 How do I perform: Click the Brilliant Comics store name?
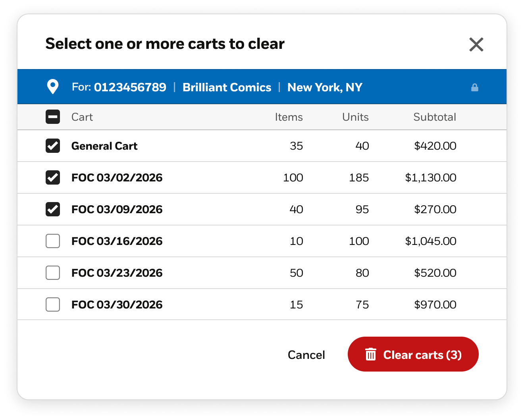227,87
